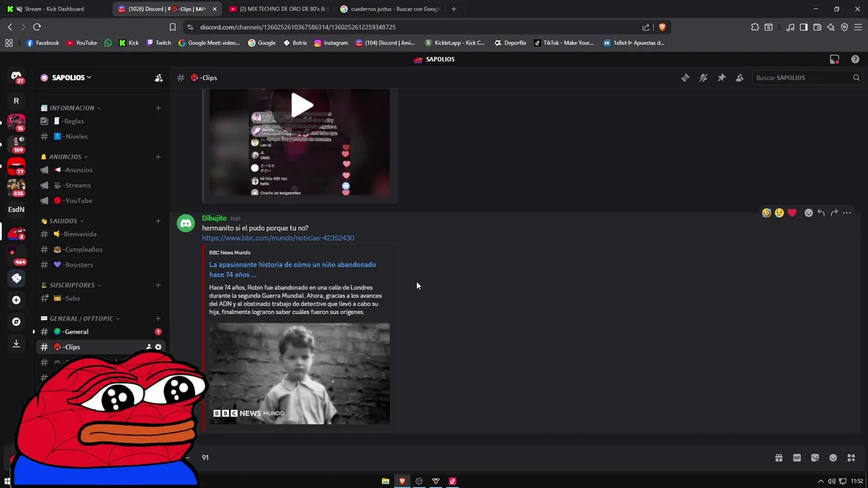Edit -Clips channel settings gear
The height and width of the screenshot is (488, 868).
pos(159,347)
